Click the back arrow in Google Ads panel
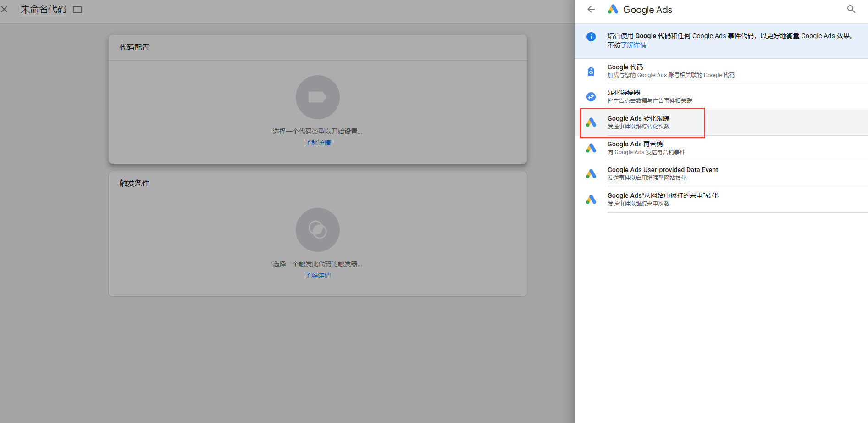The width and height of the screenshot is (868, 423). click(591, 9)
